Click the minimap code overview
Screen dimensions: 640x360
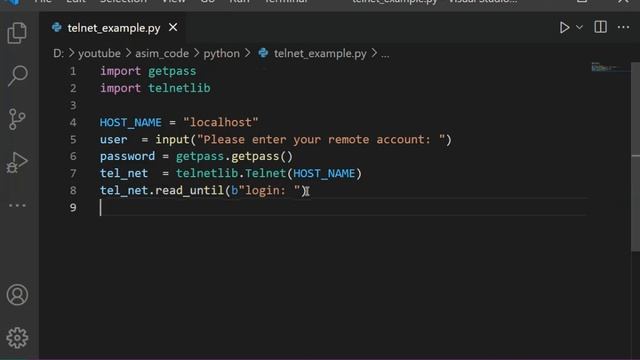point(609,67)
